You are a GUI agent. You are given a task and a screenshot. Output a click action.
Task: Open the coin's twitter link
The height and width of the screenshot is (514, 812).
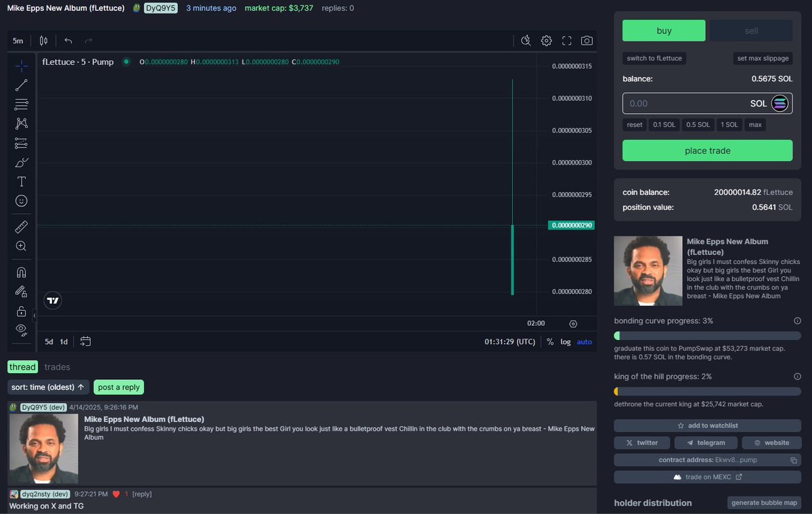(x=642, y=442)
